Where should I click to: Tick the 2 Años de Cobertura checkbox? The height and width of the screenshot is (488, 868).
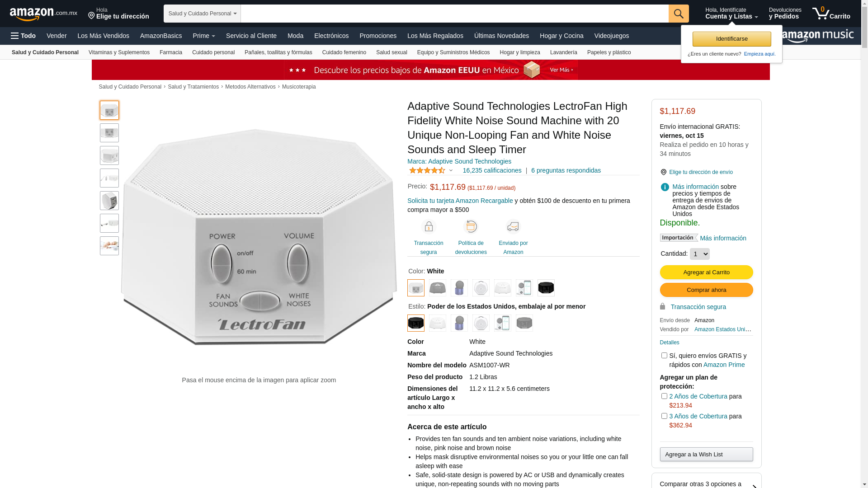(x=664, y=396)
